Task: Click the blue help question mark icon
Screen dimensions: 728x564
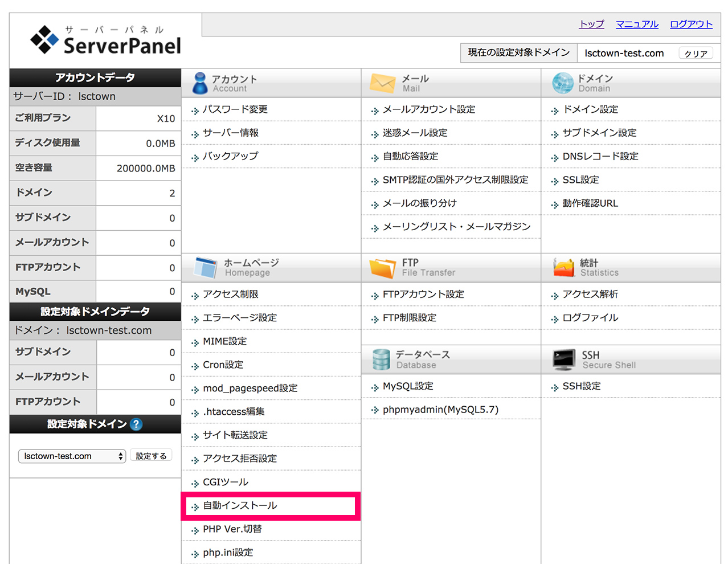Action: (136, 424)
